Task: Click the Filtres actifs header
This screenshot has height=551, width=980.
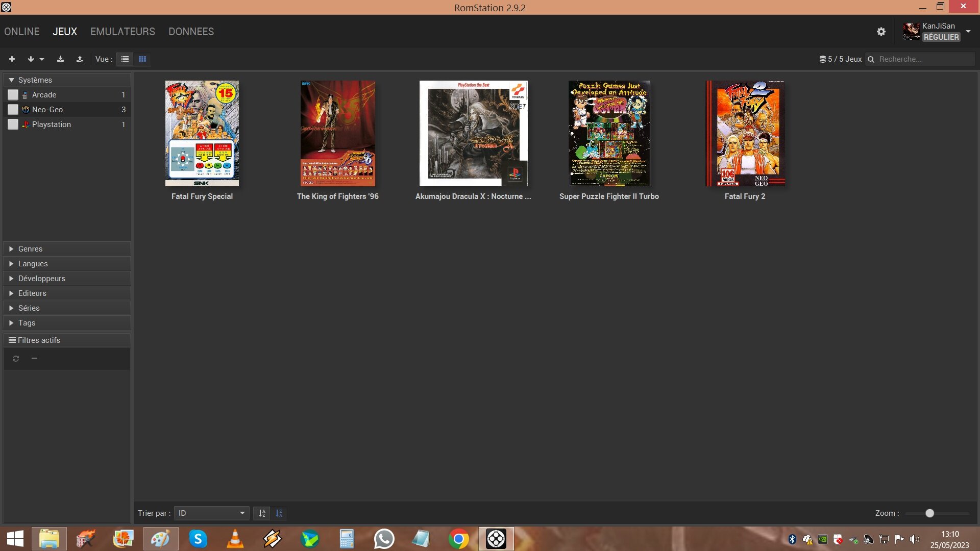Action: [67, 340]
